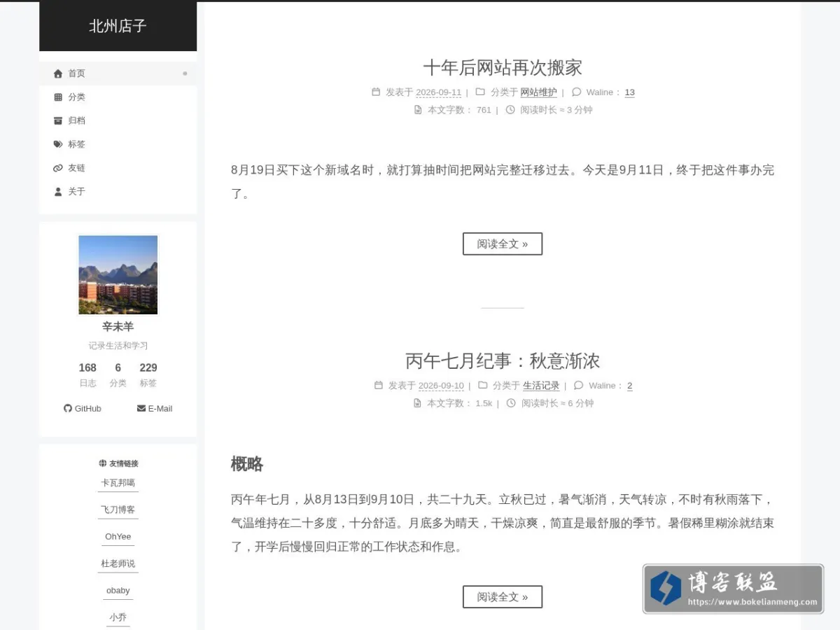Open the 168 日志 archive count

(x=87, y=374)
